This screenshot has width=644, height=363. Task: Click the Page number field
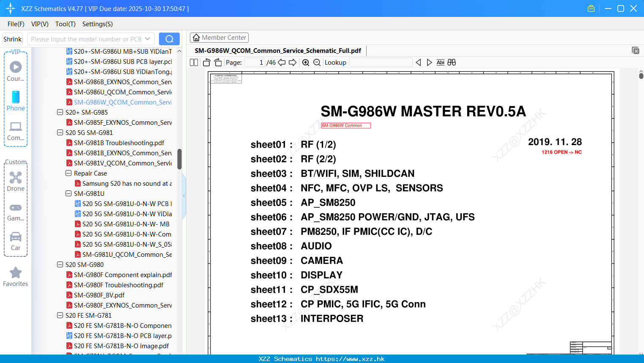[x=255, y=63]
